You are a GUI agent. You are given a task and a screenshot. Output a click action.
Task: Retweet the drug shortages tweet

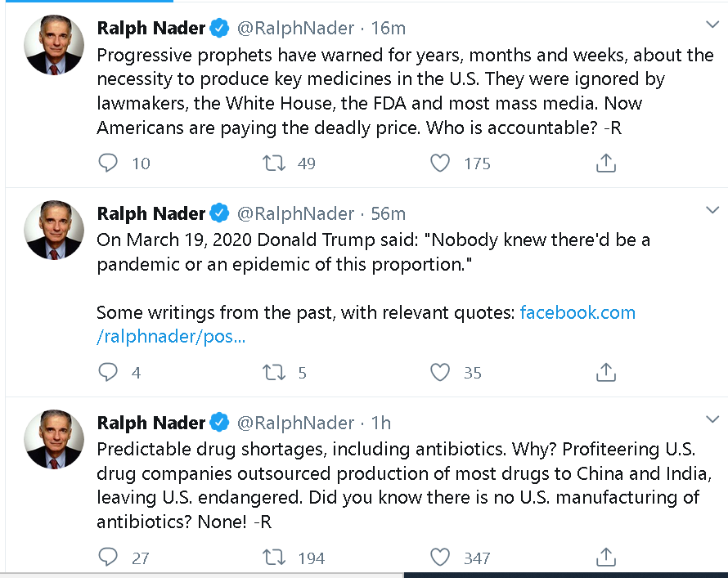(x=274, y=557)
